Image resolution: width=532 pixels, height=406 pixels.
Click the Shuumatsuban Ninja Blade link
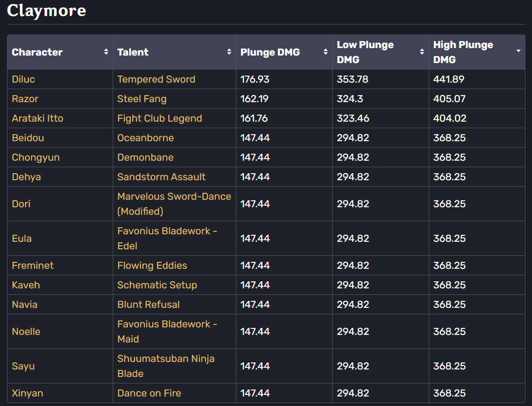click(x=166, y=366)
